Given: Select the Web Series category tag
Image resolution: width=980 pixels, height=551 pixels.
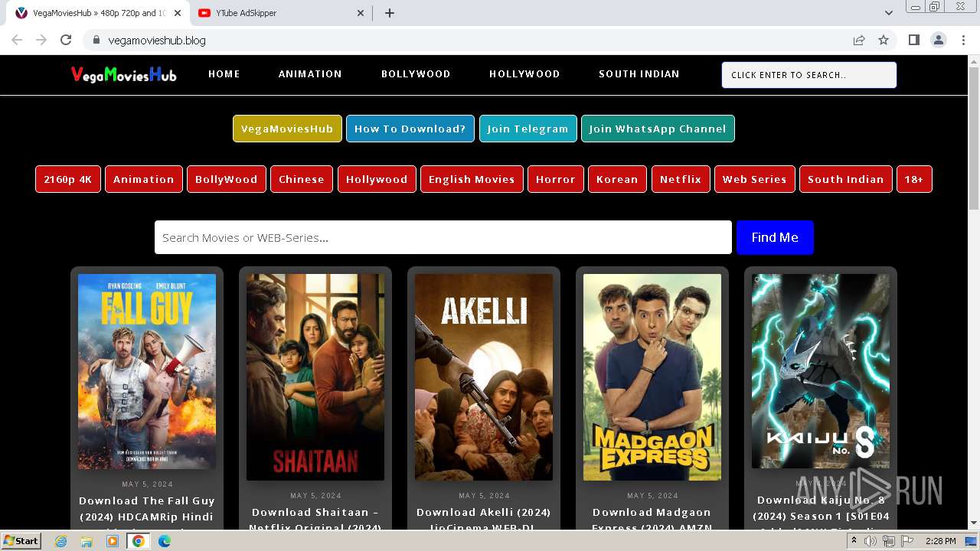Looking at the screenshot, I should [754, 179].
